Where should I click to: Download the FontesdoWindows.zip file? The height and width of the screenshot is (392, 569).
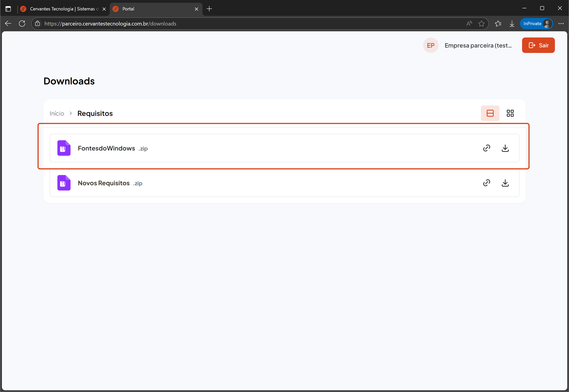pyautogui.click(x=505, y=148)
